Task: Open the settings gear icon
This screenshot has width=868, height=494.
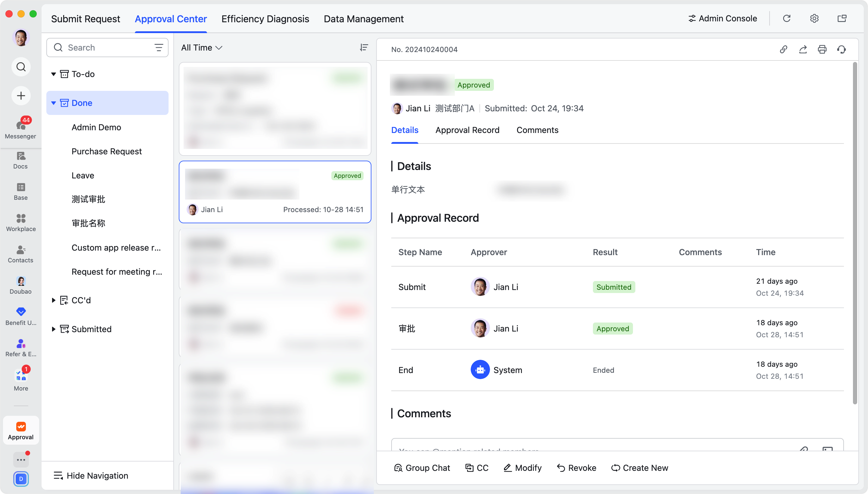Action: point(814,18)
